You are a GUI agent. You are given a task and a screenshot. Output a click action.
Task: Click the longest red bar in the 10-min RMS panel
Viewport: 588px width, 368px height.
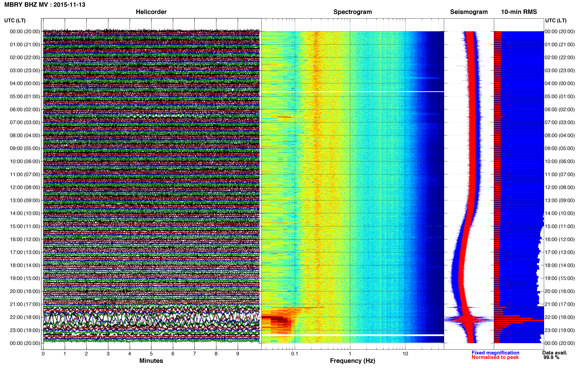[x=519, y=320]
